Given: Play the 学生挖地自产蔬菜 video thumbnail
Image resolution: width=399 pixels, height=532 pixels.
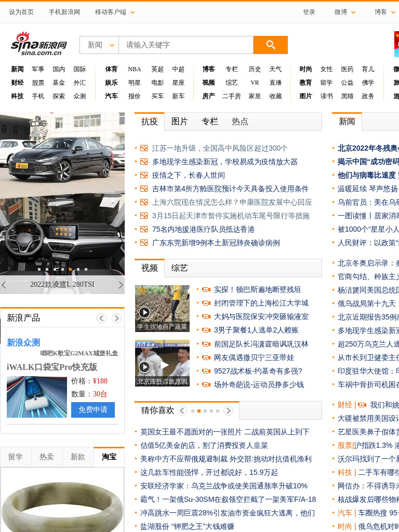Looking at the screenshot, I should pos(162,309).
